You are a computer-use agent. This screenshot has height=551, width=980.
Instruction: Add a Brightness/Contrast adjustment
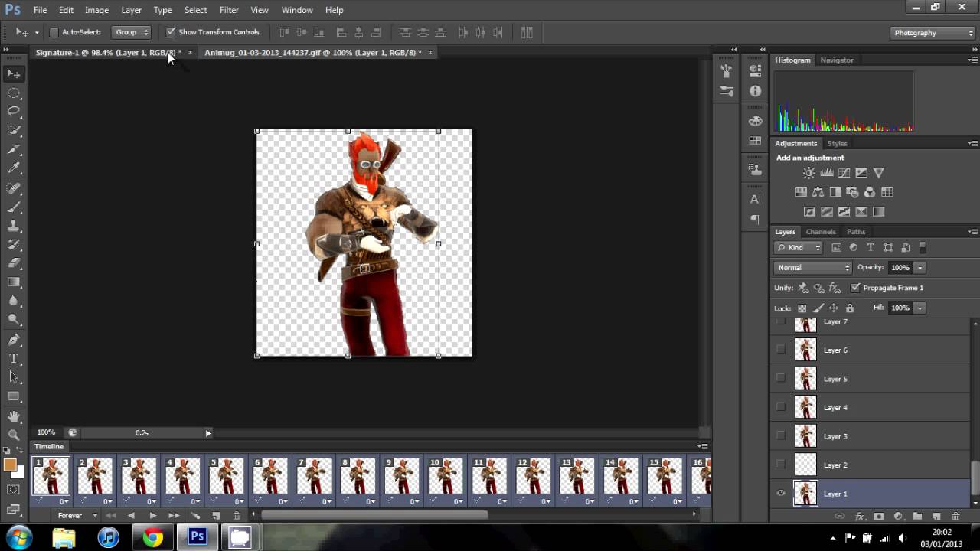(809, 173)
